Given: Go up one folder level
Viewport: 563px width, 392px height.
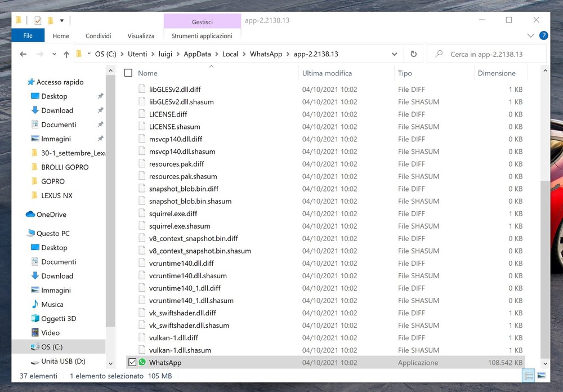Looking at the screenshot, I should (x=66, y=54).
